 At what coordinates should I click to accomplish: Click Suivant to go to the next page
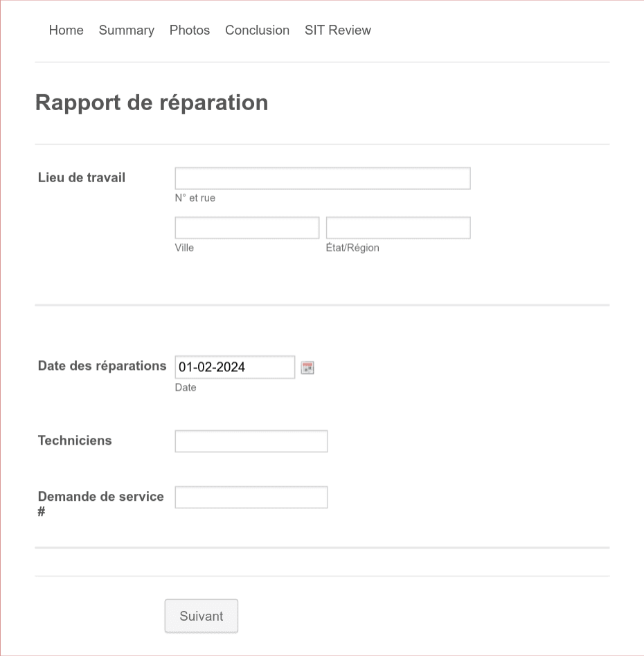click(x=201, y=615)
